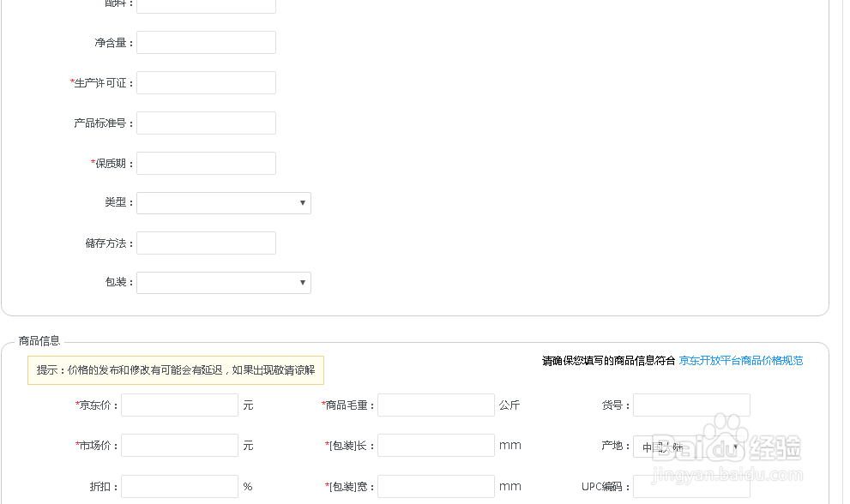Click the 包装长 length input field
The image size is (850, 504).
point(436,445)
